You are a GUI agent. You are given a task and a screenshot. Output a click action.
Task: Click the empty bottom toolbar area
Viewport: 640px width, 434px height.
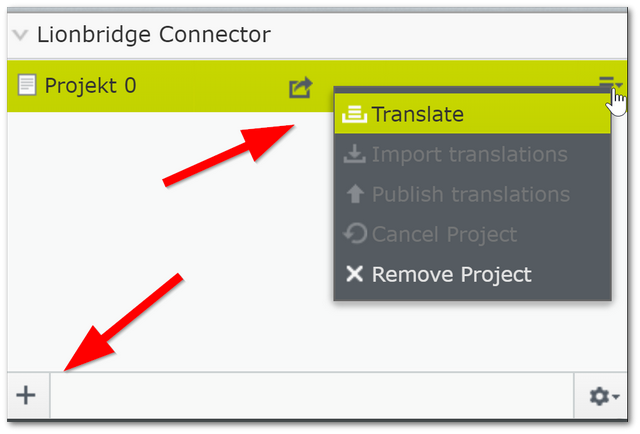[x=310, y=396]
